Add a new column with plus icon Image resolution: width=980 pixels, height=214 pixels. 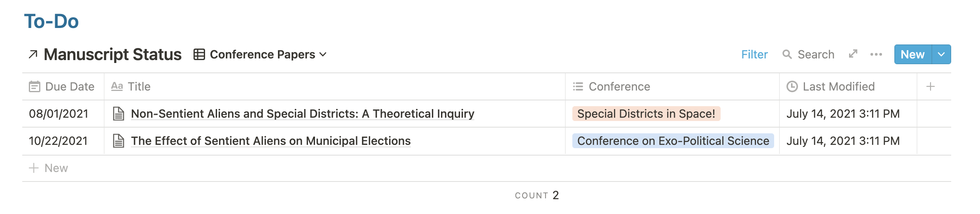click(931, 86)
